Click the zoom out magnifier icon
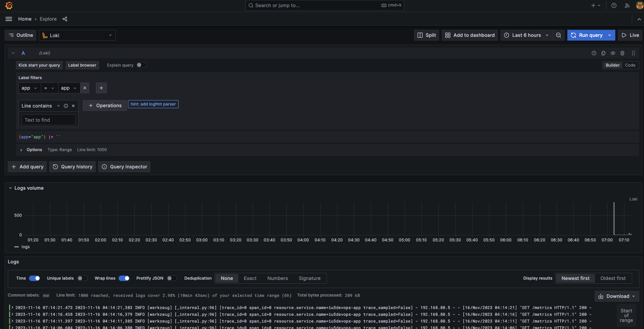 click(559, 35)
